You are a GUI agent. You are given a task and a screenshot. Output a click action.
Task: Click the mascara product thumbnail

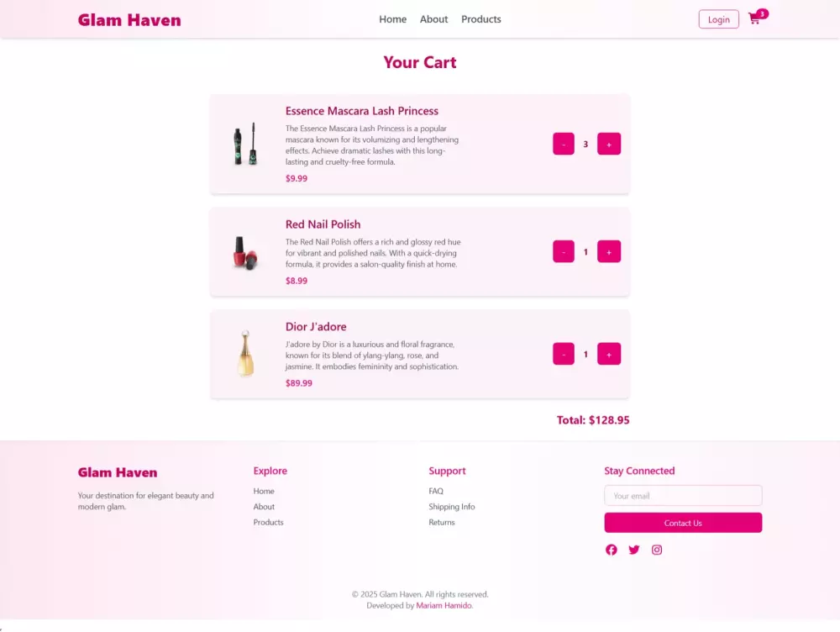245,144
